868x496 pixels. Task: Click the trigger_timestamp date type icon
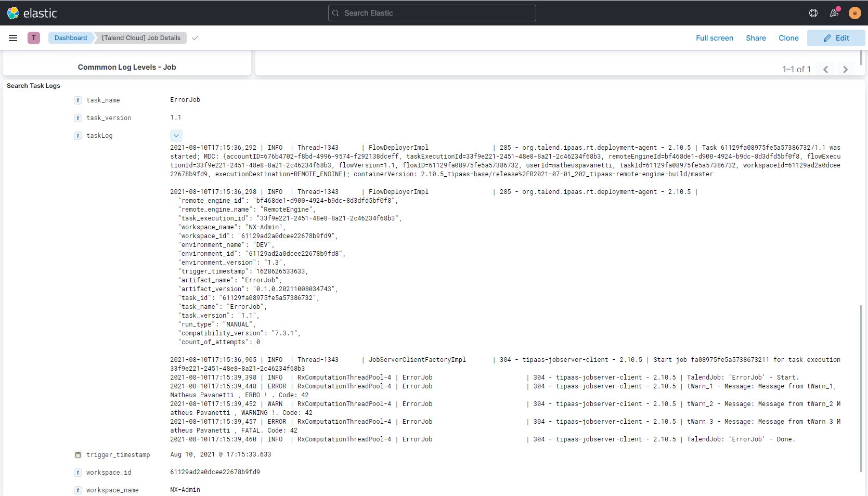point(78,455)
